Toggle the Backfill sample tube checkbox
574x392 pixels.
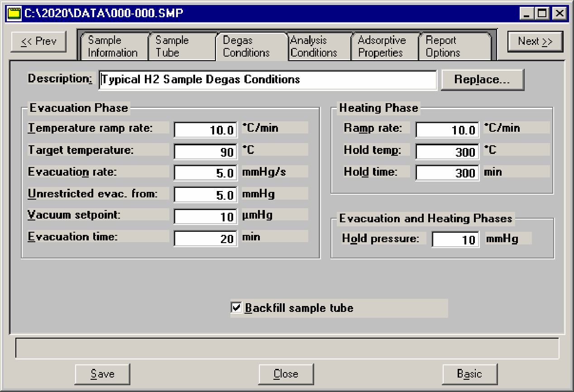pos(236,308)
